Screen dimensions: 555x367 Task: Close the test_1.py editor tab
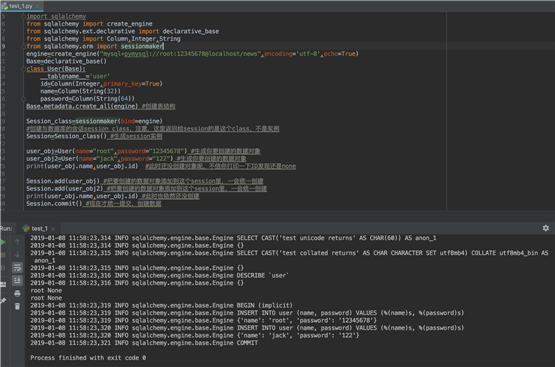38,6
